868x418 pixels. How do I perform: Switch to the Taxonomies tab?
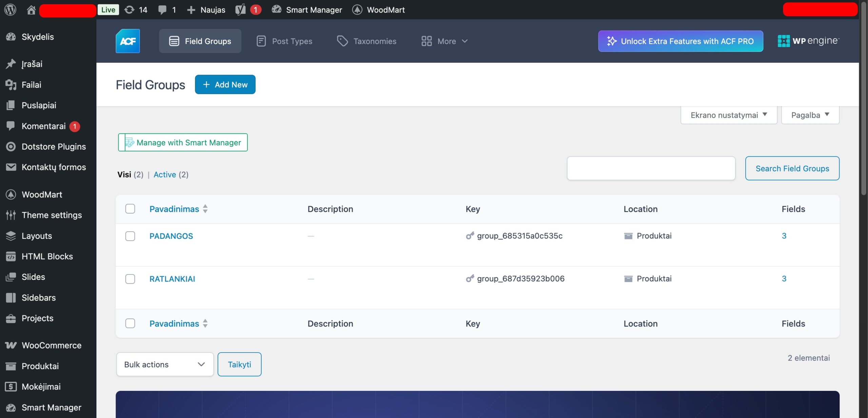(367, 41)
